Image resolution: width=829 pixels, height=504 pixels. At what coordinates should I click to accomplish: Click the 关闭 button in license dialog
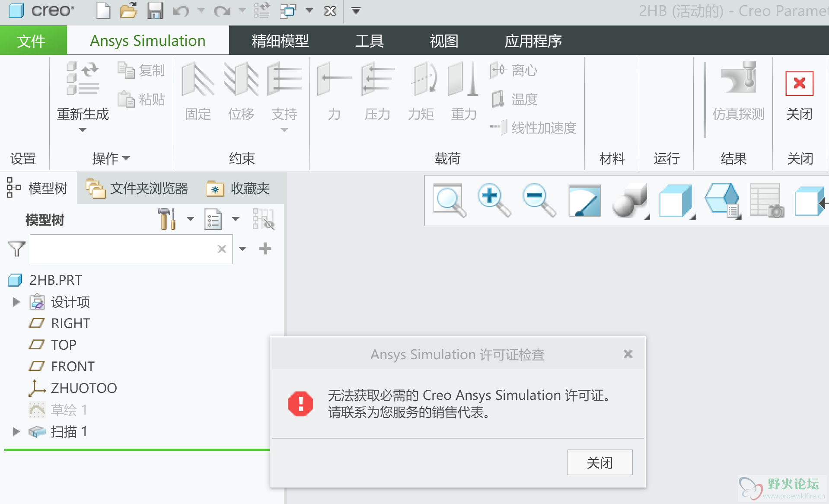599,463
